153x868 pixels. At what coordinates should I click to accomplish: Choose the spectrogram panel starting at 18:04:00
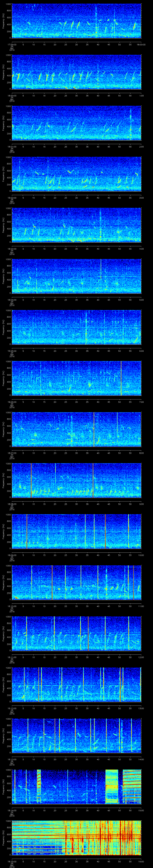77,276
